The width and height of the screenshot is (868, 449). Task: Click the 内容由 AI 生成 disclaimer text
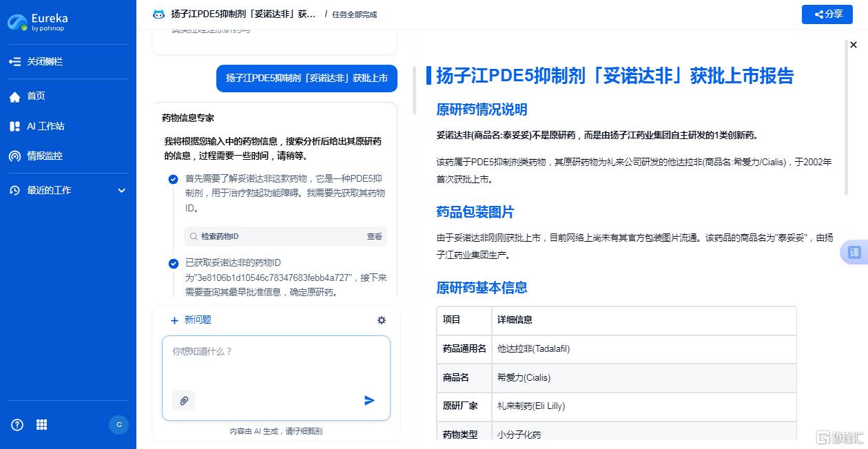276,431
